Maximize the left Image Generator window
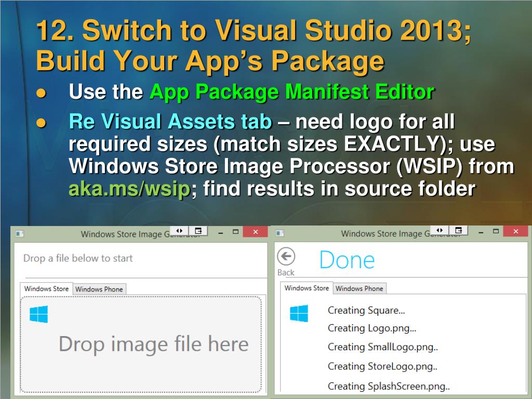 (235, 232)
